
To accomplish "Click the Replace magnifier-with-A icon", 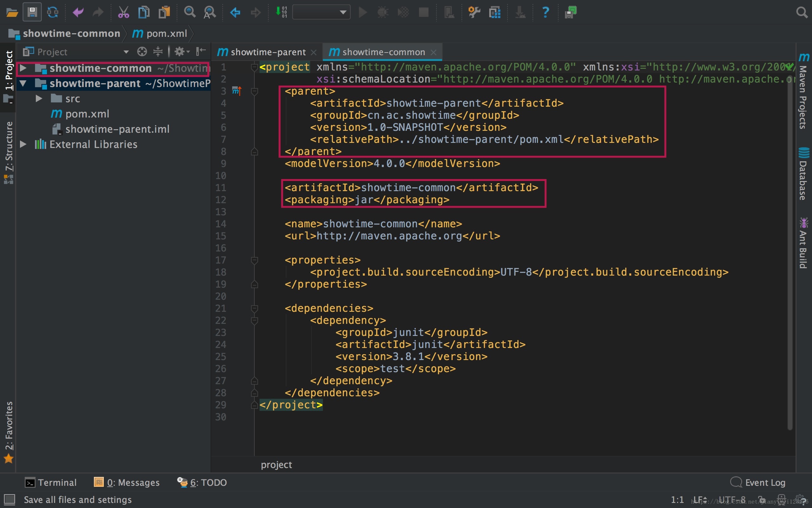I will (210, 12).
